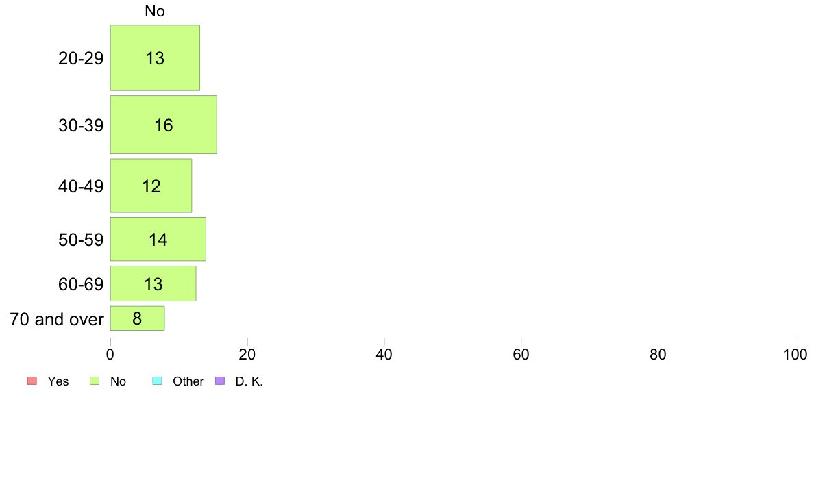This screenshot has height=504, width=814.
Task: Click the D. K. legend text
Action: tap(249, 381)
